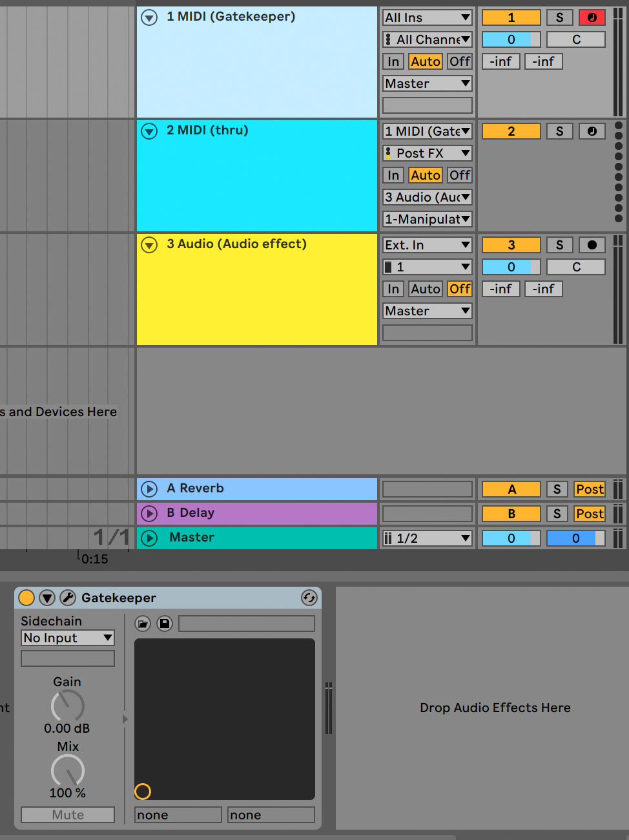
Task: Solo the 2 MIDI (thru) track
Action: pyautogui.click(x=559, y=131)
